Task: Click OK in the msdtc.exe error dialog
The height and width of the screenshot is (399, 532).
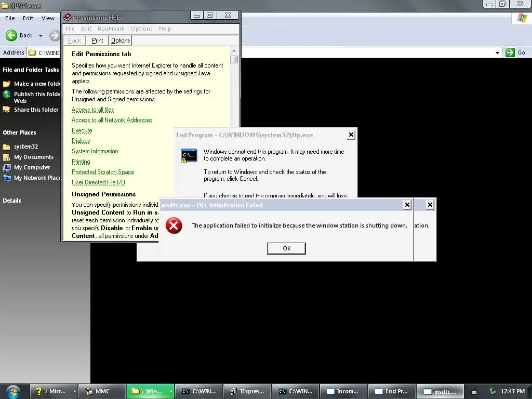Action: 286,248
